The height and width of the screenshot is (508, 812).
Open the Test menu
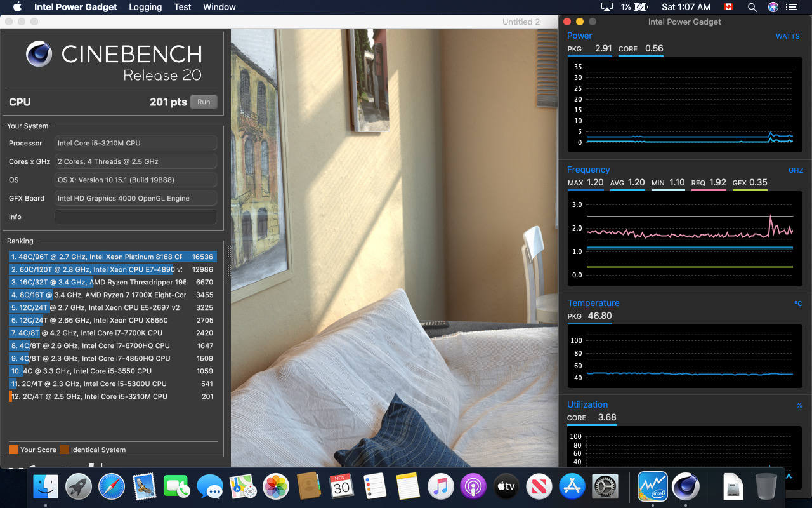pyautogui.click(x=183, y=7)
